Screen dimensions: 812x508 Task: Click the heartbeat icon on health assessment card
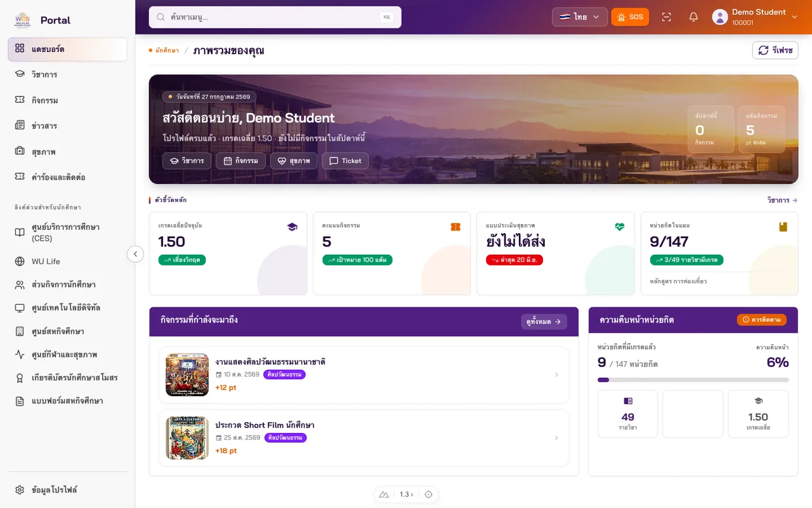point(619,227)
